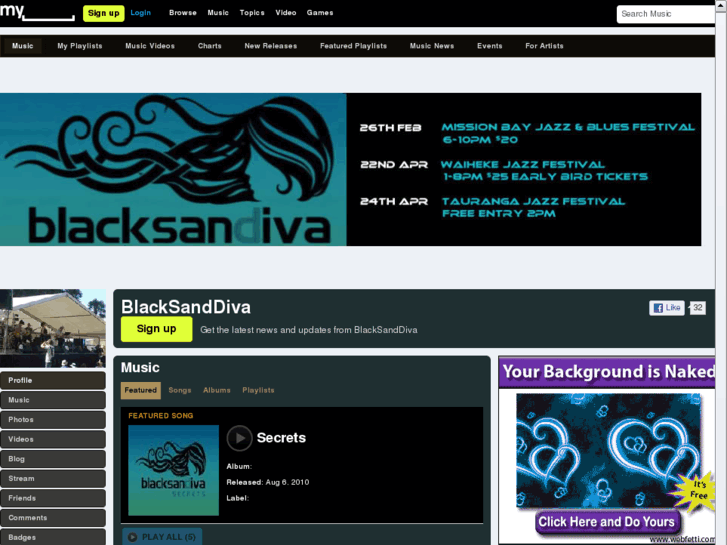Go to New Releases

click(x=271, y=46)
